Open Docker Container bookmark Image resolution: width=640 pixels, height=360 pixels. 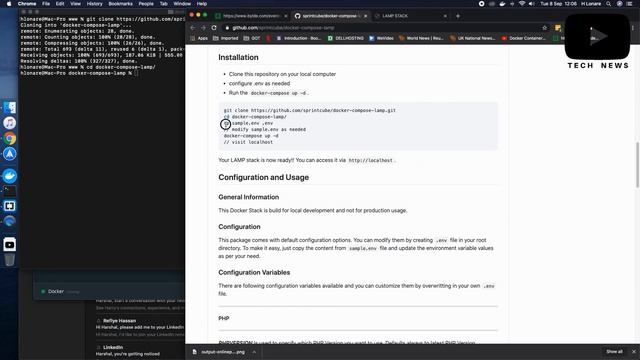[524, 38]
